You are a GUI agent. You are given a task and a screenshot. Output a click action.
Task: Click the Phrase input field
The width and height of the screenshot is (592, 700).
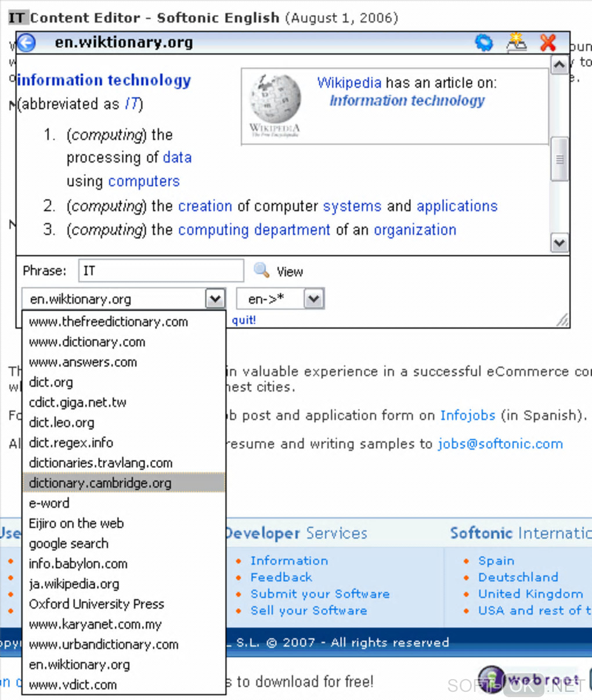(x=161, y=270)
